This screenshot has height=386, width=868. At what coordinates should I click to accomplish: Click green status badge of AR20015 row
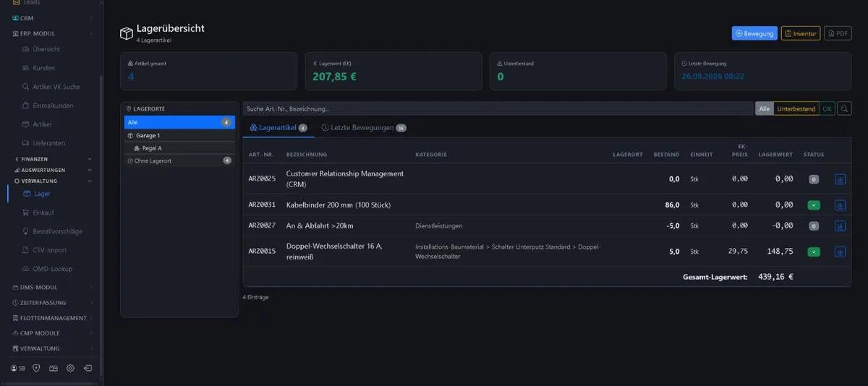pyautogui.click(x=814, y=252)
